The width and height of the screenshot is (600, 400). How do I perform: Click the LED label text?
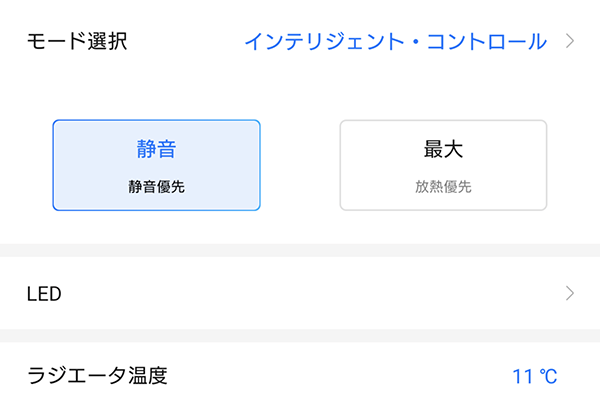point(44,293)
